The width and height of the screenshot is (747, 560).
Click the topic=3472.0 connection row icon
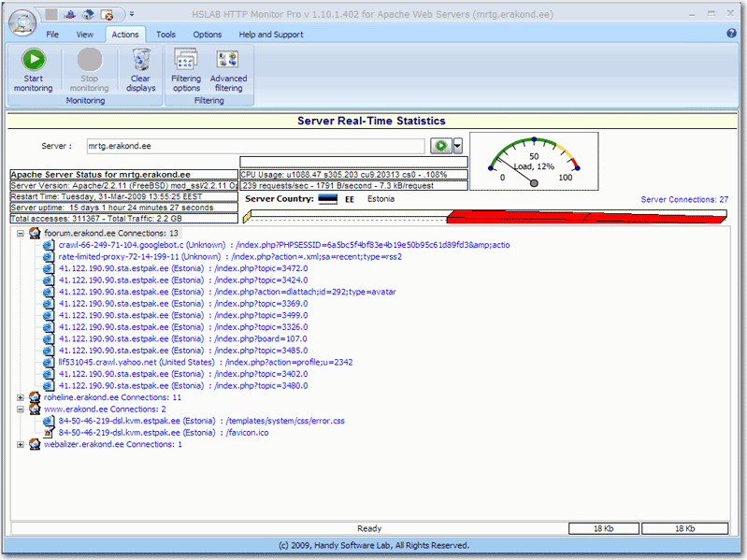(48, 268)
